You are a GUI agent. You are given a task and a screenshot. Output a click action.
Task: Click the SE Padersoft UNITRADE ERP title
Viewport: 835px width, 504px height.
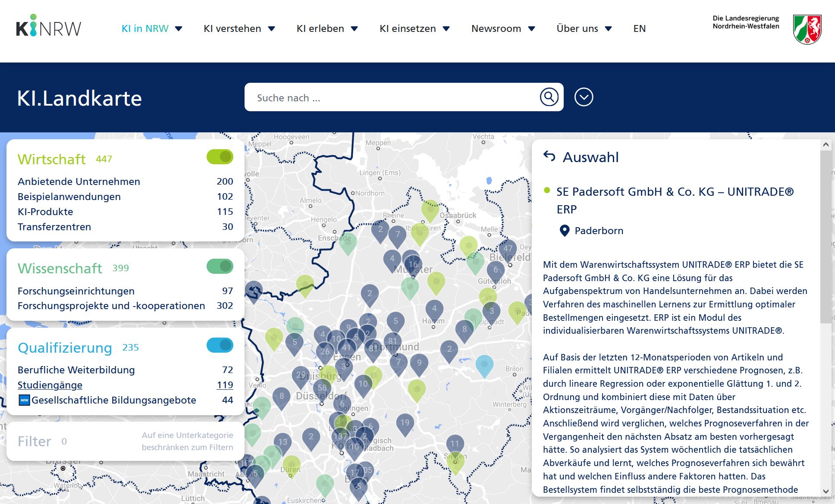click(x=675, y=200)
